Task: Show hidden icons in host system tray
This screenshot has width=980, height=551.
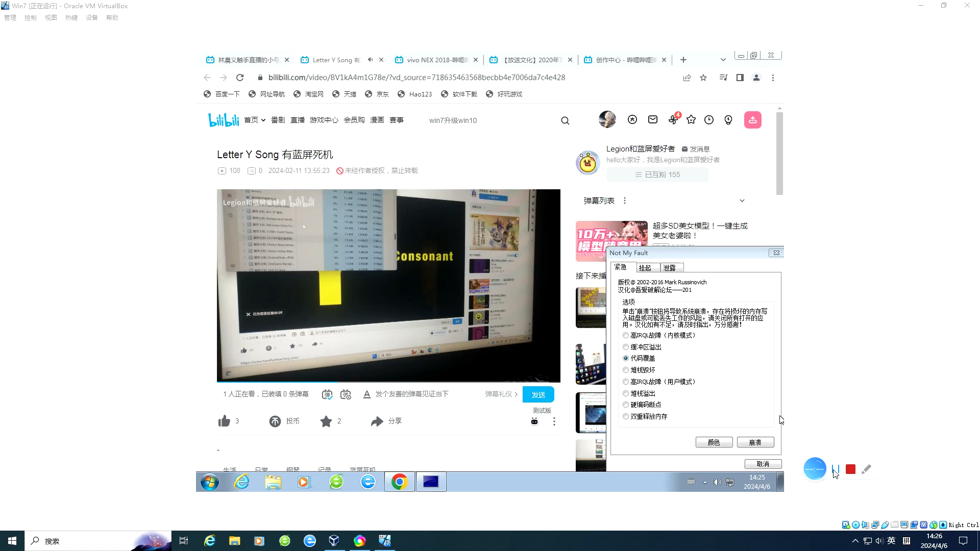Action: click(x=855, y=541)
